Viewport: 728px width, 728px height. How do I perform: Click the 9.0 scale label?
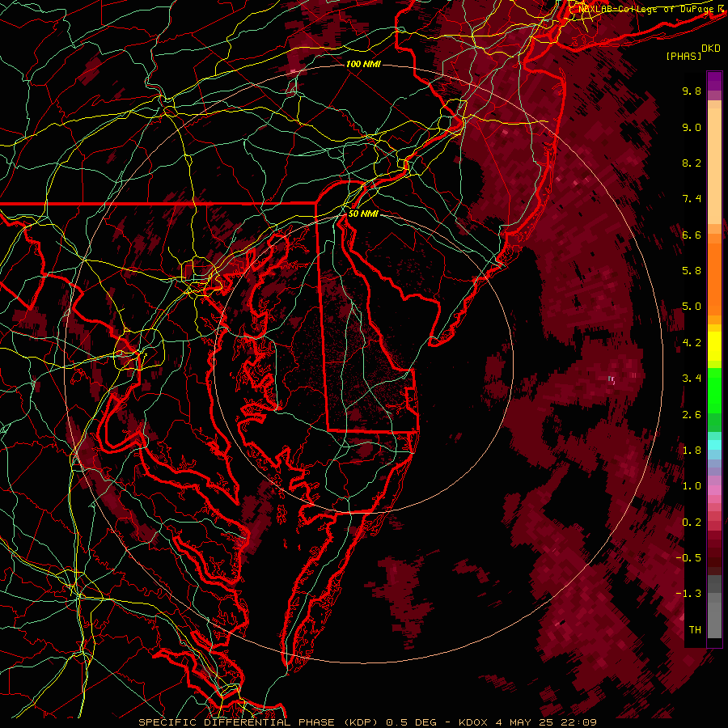click(692, 127)
